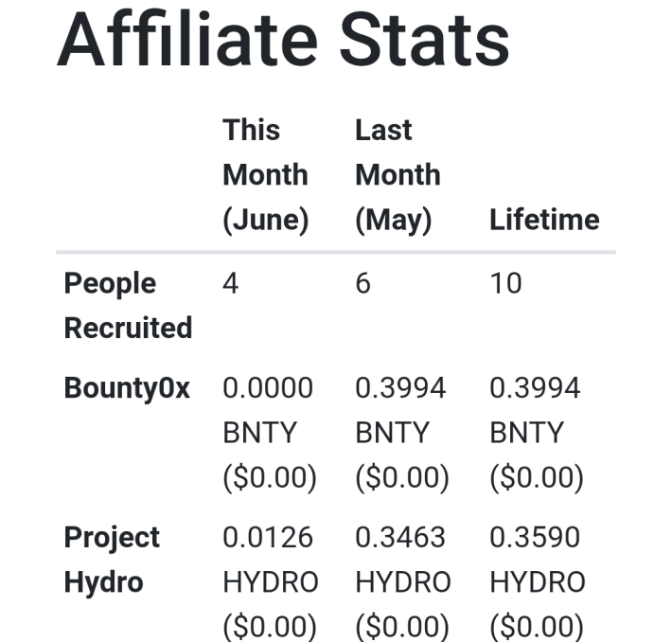
Task: Click the June people recruited value 4
Action: pyautogui.click(x=231, y=283)
